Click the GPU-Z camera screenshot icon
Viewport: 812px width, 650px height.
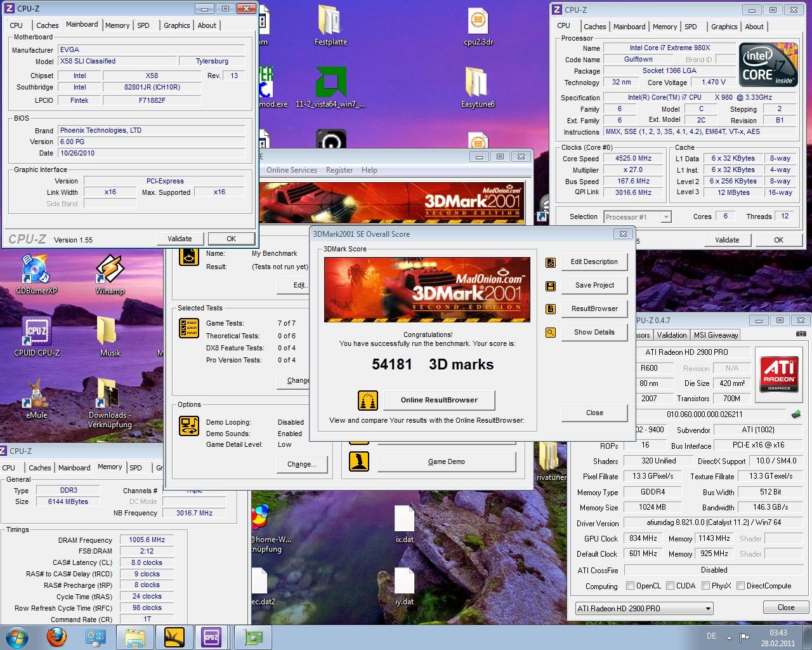pos(801,334)
